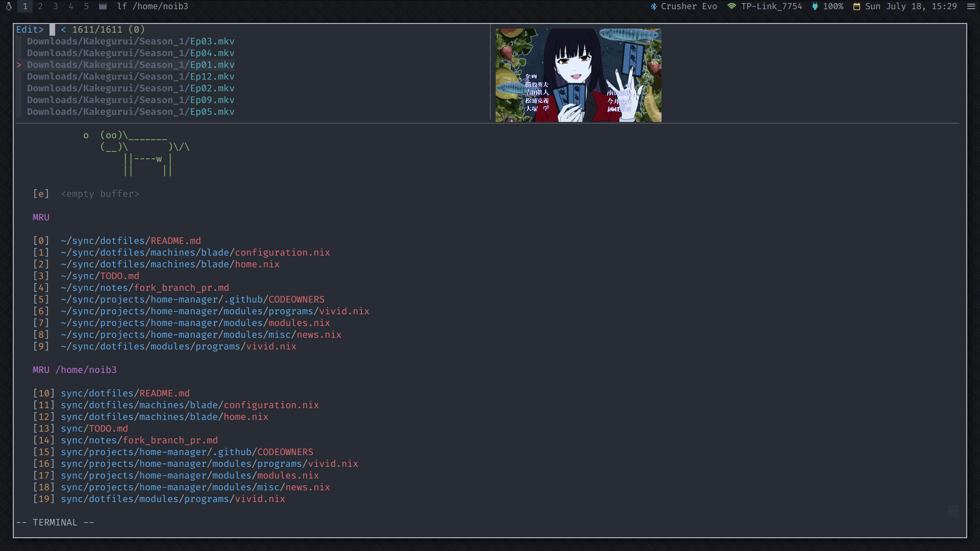Click the Kakegurui preview thumbnail
Screen dimensions: 980x551
pos(578,75)
